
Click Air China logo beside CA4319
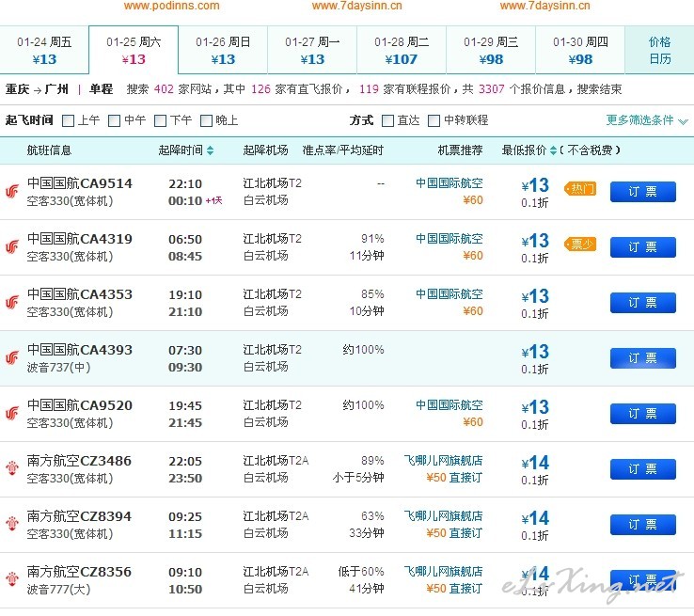12,246
